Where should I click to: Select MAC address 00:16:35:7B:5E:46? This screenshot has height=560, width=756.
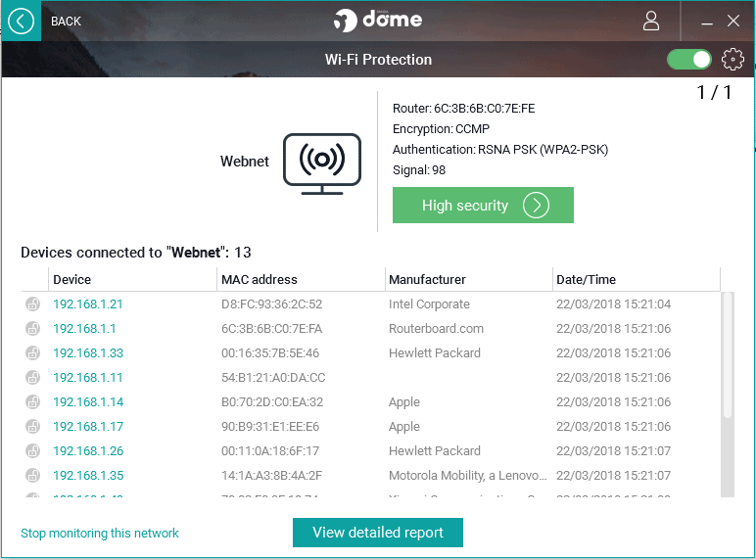(x=270, y=353)
